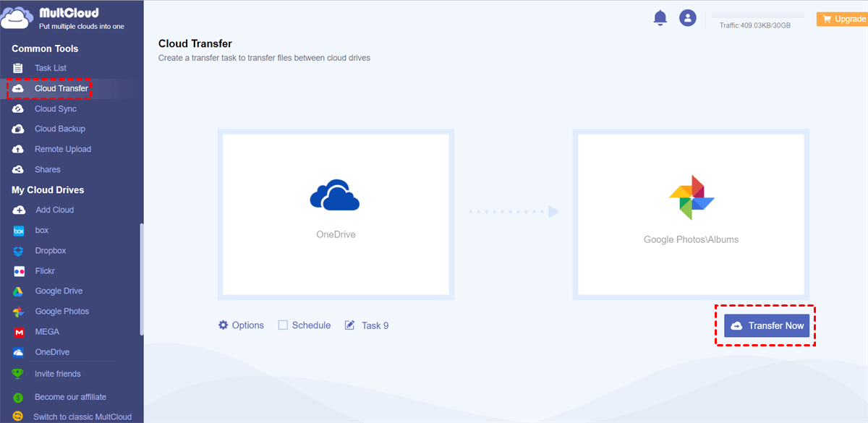Click the Traffic:409.03KB/30GB text
868x423 pixels.
755,25
